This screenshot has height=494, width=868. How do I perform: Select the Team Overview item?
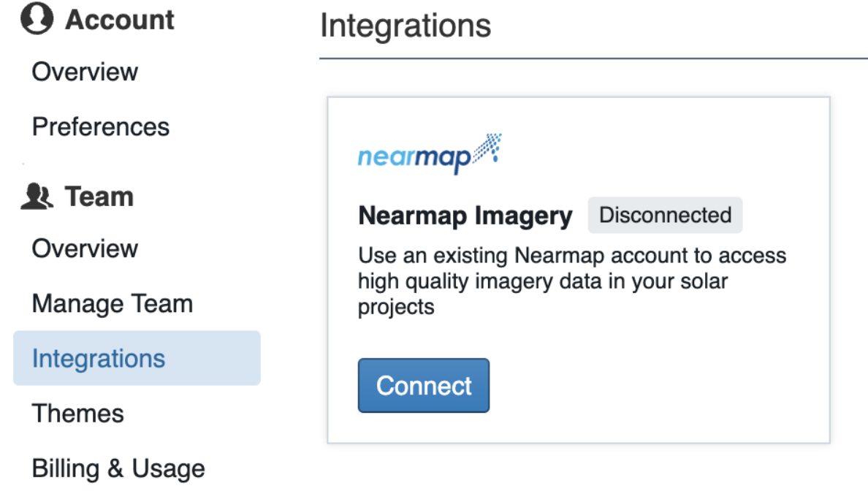tap(85, 248)
